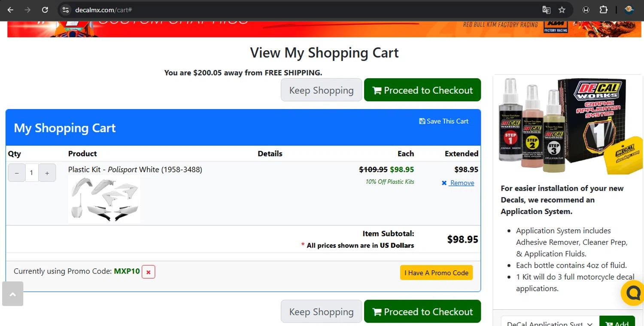Go back using browser back arrow

click(x=10, y=10)
